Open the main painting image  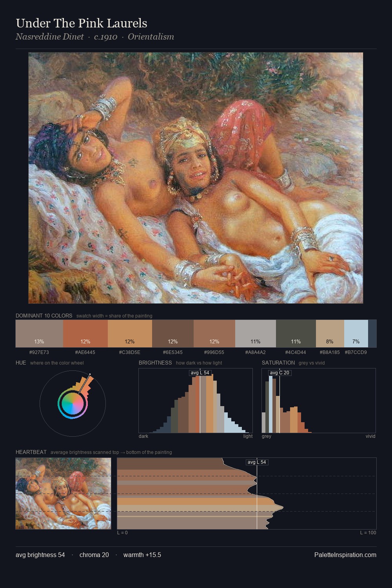(x=196, y=178)
